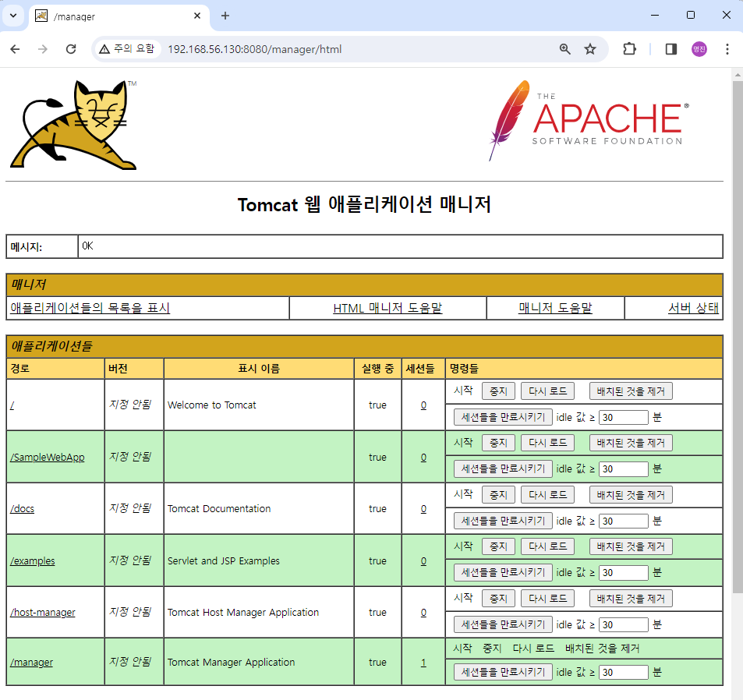Go back to the previous page
The height and width of the screenshot is (700, 743).
tap(15, 49)
